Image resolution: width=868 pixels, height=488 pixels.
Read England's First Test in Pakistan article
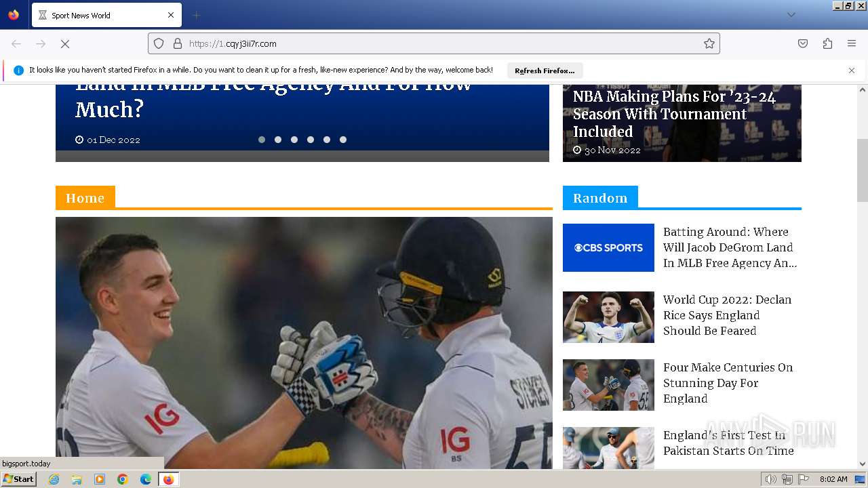pos(728,443)
